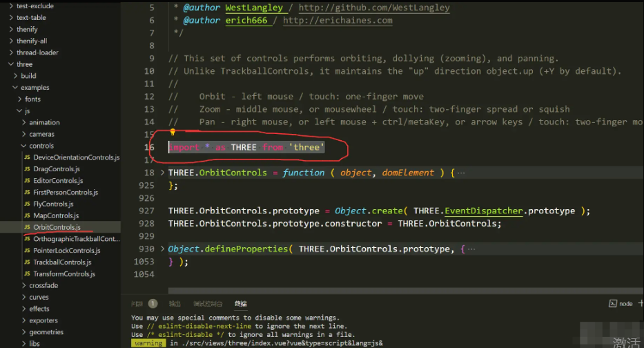Switch to the Terminal panel tab
644x348 pixels.
241,304
